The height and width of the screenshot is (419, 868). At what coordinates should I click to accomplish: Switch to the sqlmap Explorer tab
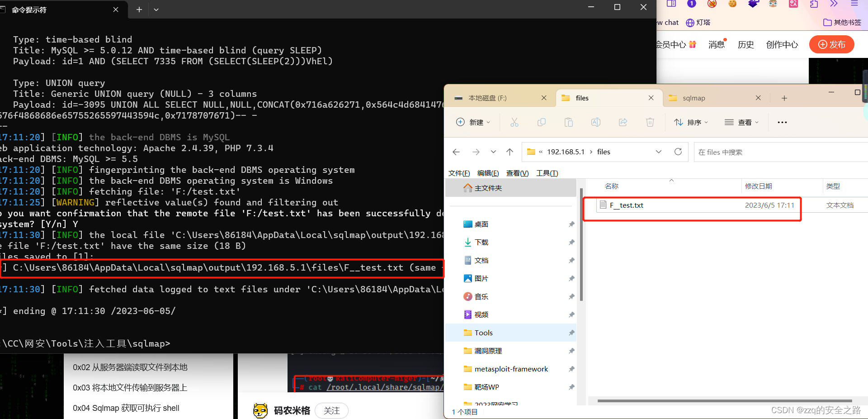(694, 98)
